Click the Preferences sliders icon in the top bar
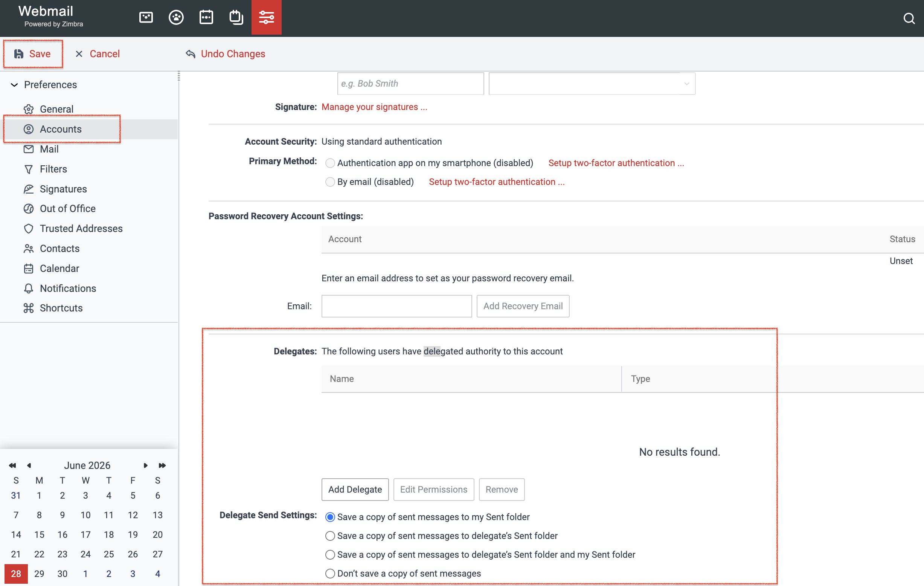 266,17
